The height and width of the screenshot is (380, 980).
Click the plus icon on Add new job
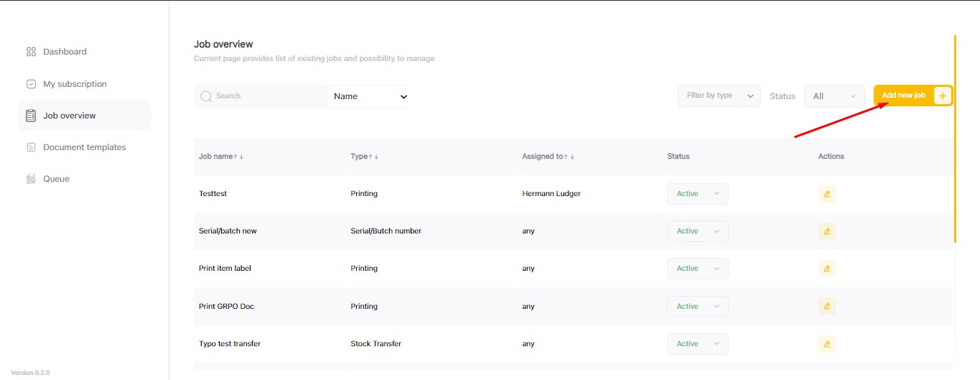coord(942,96)
